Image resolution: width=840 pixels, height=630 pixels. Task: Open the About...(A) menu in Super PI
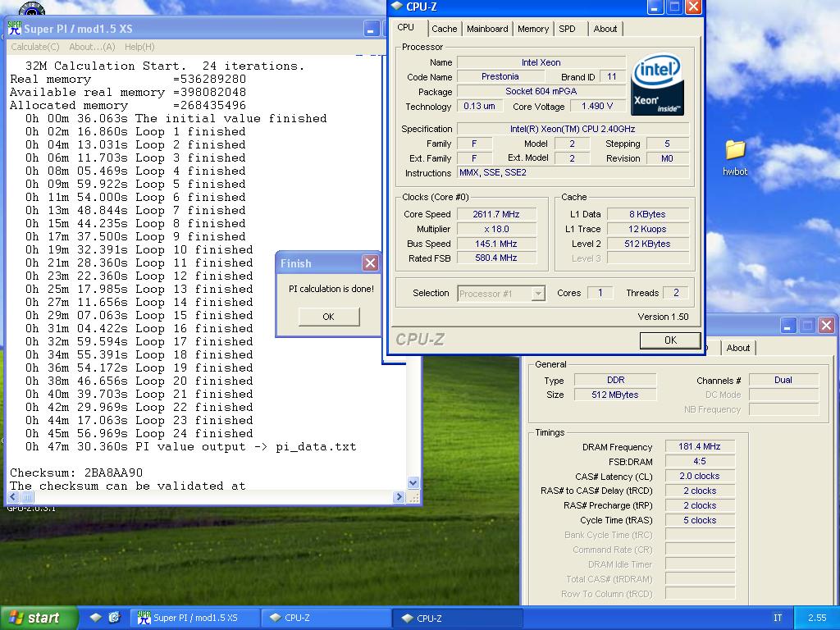click(x=92, y=47)
